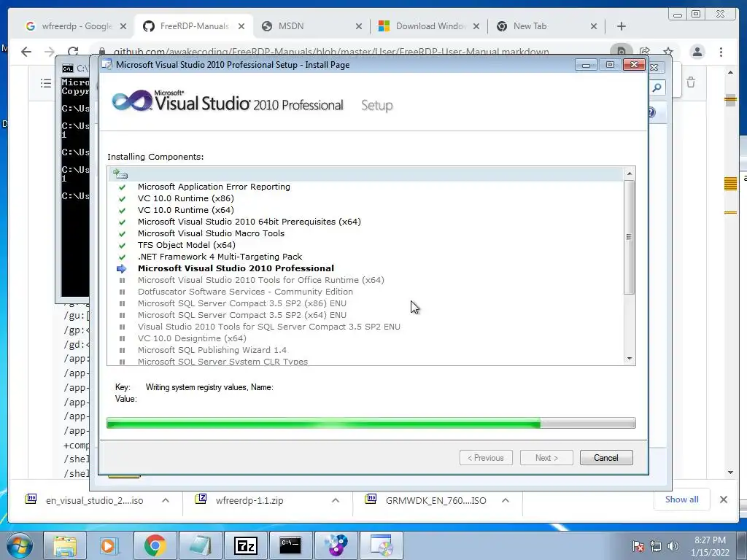Close the wfreerdp Google tab

123,26
